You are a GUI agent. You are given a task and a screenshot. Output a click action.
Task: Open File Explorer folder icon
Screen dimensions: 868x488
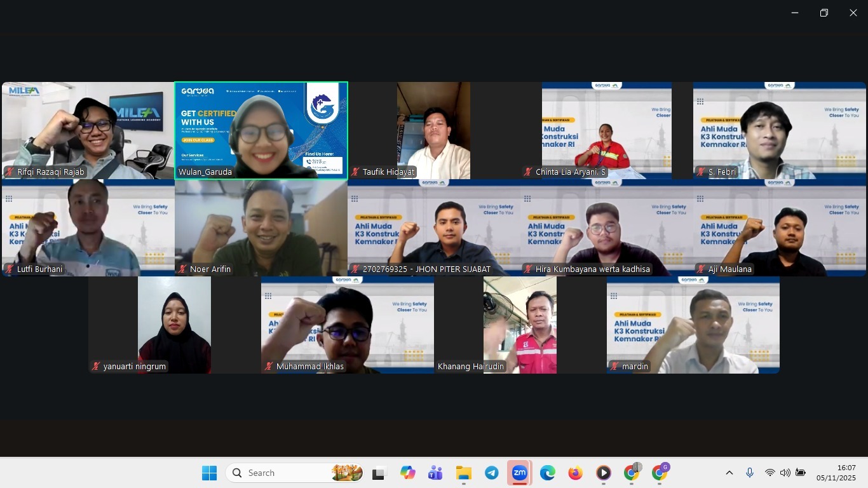[x=463, y=473]
